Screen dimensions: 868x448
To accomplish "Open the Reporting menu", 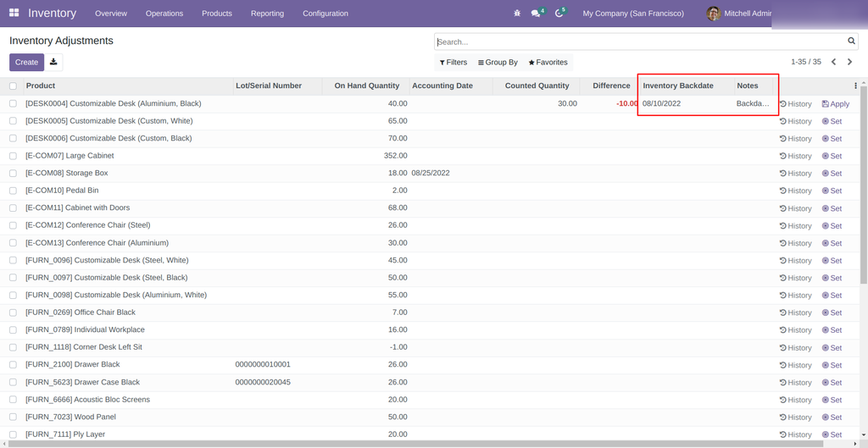I will 267,14.
